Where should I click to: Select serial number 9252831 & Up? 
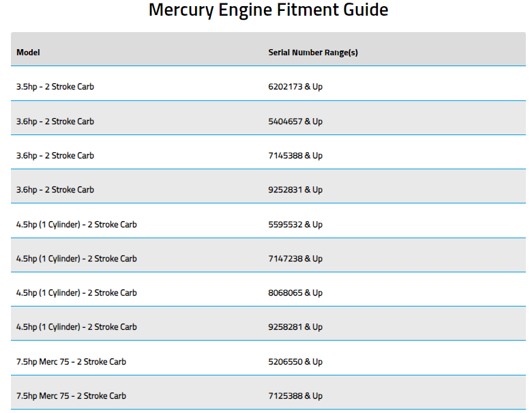(295, 190)
